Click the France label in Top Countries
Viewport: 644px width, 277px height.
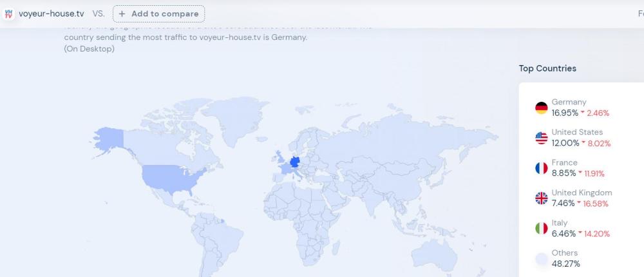click(564, 162)
